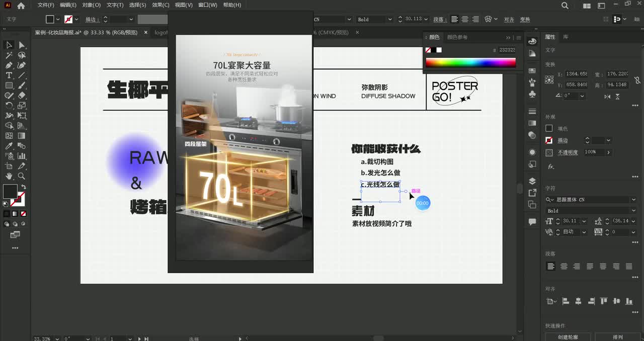Set paragraph align left in Properties panel
The height and width of the screenshot is (341, 644).
click(x=551, y=266)
